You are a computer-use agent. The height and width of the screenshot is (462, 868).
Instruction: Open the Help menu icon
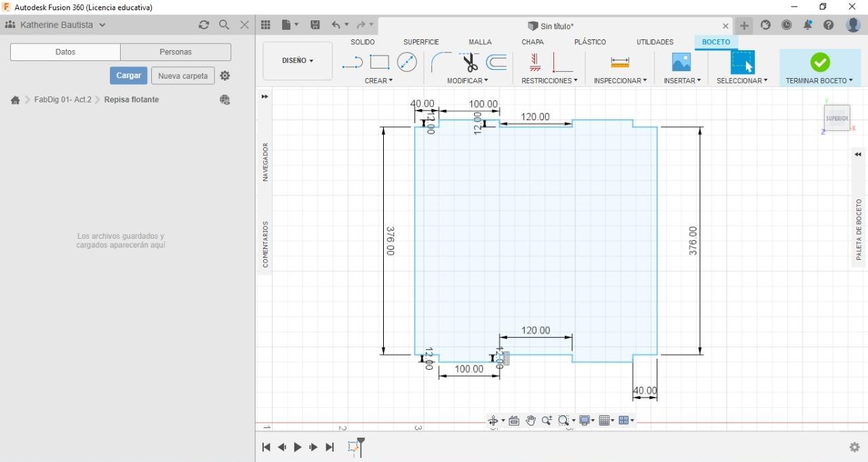(829, 25)
